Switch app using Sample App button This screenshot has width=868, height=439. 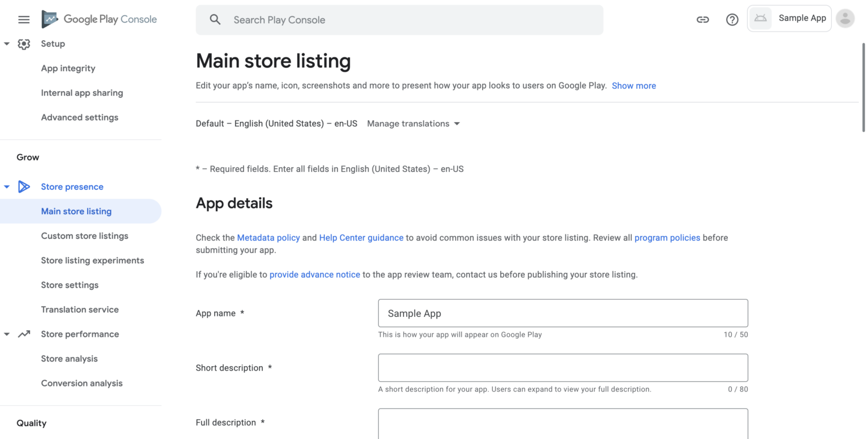click(x=789, y=19)
